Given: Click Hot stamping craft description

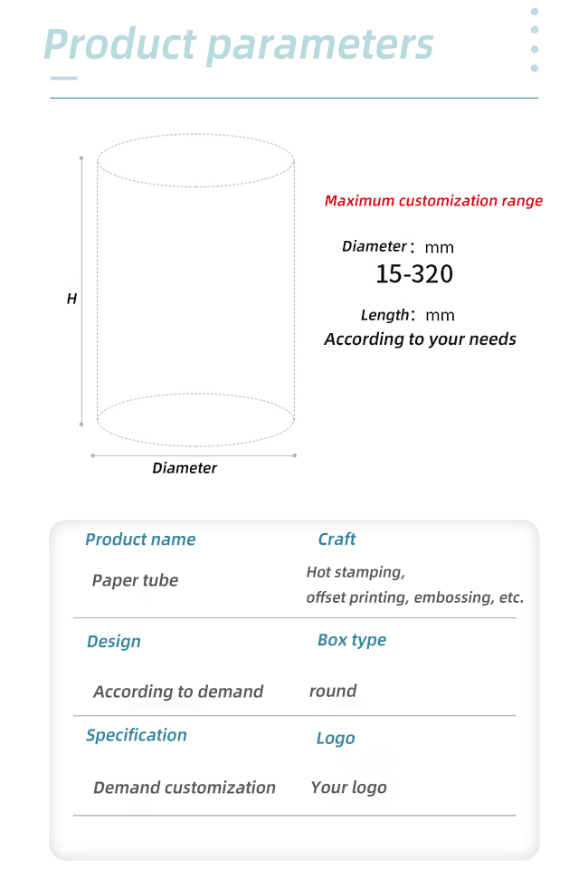Looking at the screenshot, I should point(414,584).
